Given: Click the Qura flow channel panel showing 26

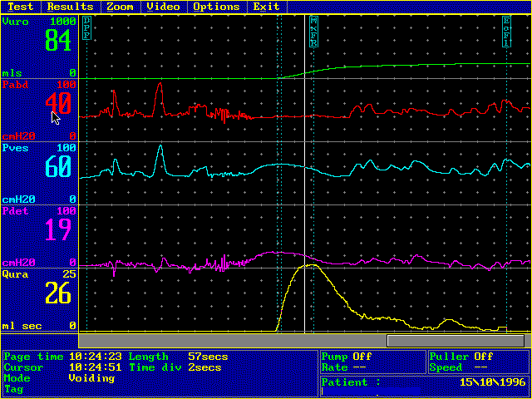Looking at the screenshot, I should 39,299.
